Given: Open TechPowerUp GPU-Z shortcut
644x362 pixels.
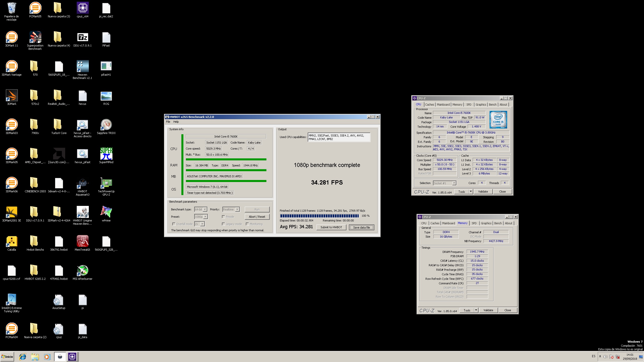Looking at the screenshot, I should [106, 187].
